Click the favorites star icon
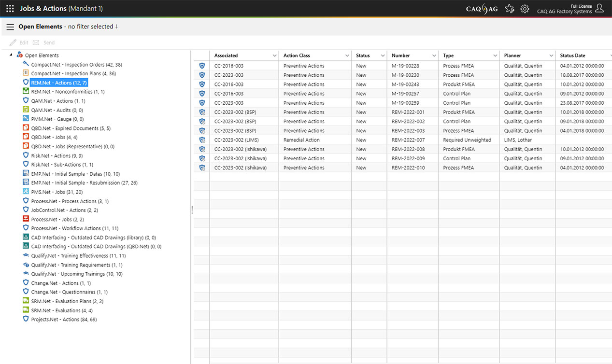This screenshot has height=364, width=612. click(509, 9)
